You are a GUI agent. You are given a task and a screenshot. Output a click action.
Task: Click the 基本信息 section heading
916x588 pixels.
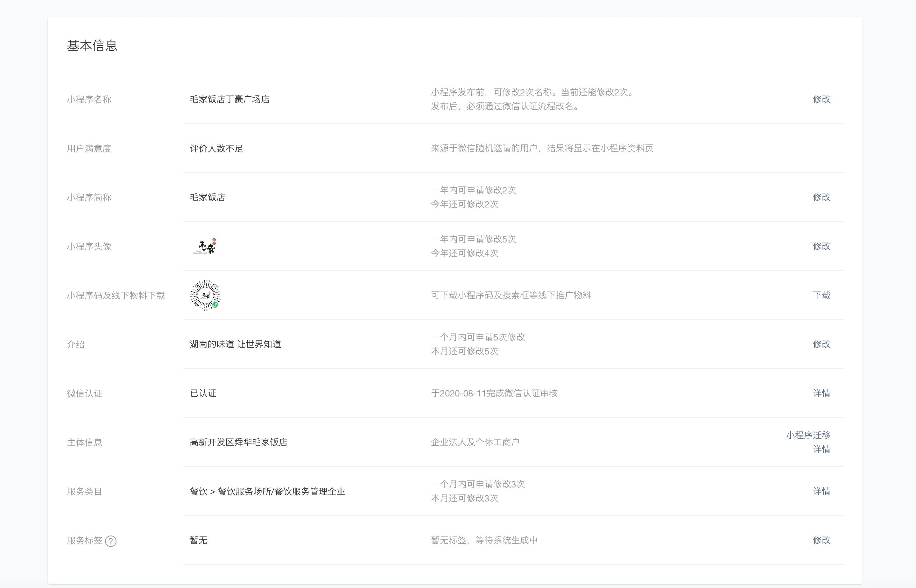pos(92,46)
